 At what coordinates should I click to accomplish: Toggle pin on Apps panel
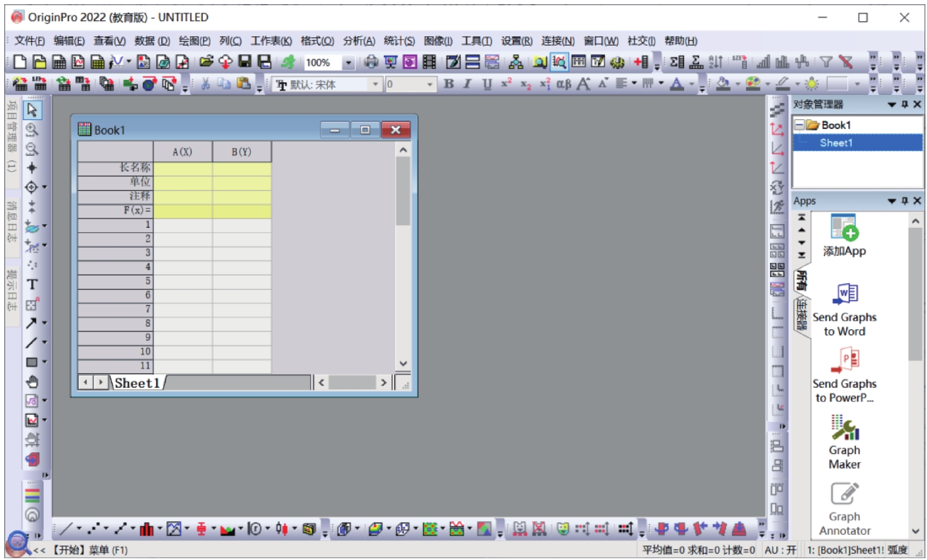[904, 201]
